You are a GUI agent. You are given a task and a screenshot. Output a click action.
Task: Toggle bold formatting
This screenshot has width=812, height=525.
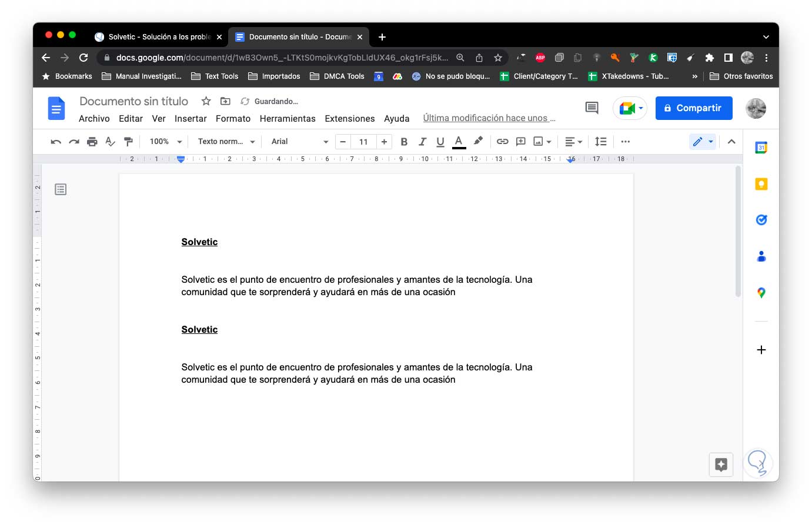click(x=404, y=142)
